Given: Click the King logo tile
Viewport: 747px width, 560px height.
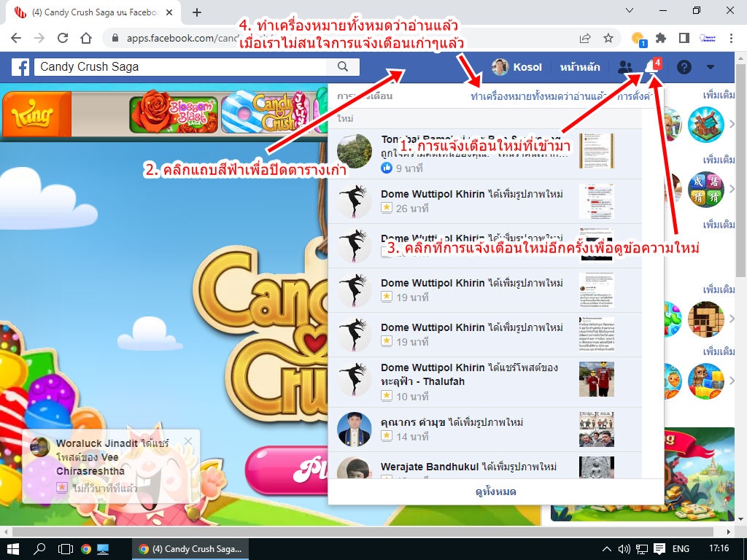Looking at the screenshot, I should (36, 114).
